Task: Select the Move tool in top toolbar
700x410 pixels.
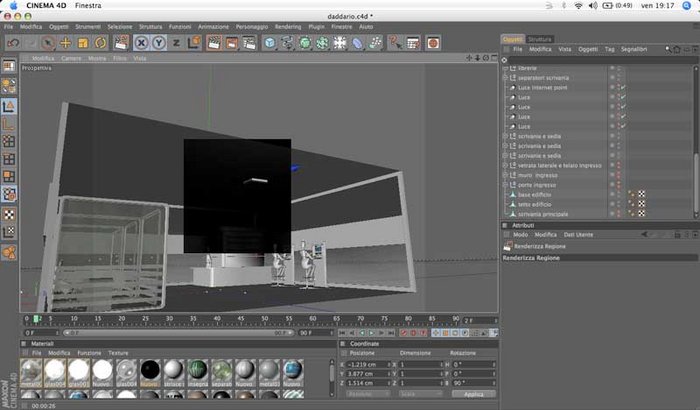Action: pyautogui.click(x=66, y=43)
